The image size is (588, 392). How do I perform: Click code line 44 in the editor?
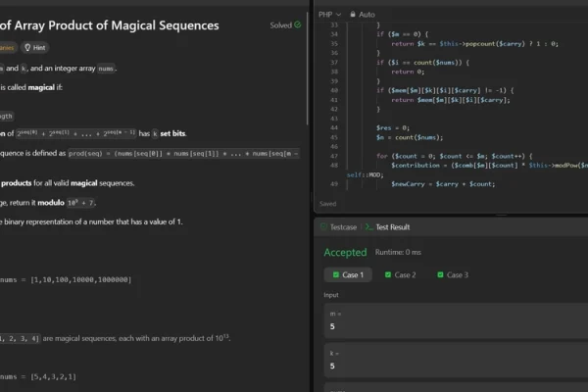[x=441, y=127]
